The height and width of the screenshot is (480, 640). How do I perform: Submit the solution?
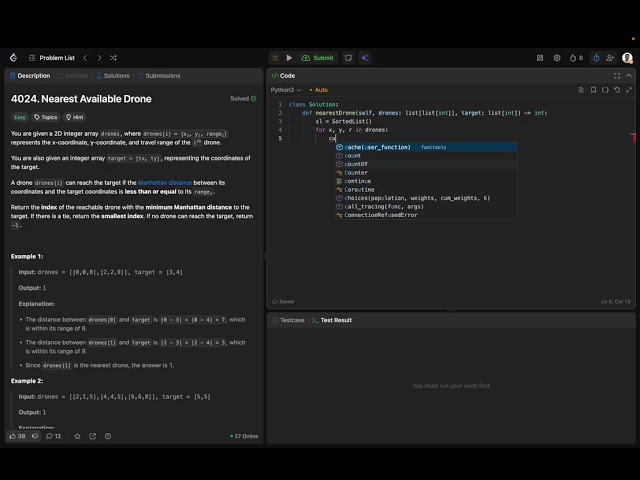pos(318,58)
